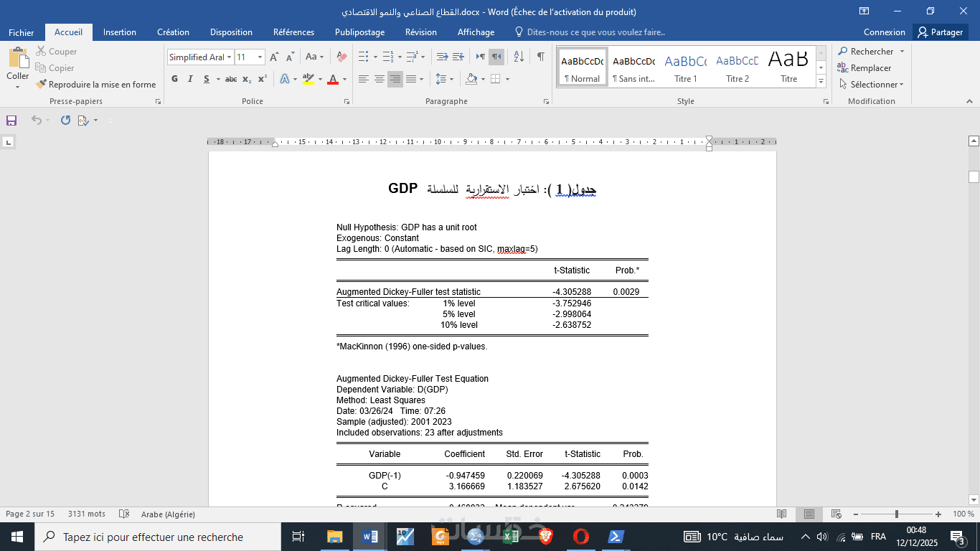This screenshot has width=980, height=551.
Task: Set right-to-left text direction
Action: pyautogui.click(x=496, y=57)
